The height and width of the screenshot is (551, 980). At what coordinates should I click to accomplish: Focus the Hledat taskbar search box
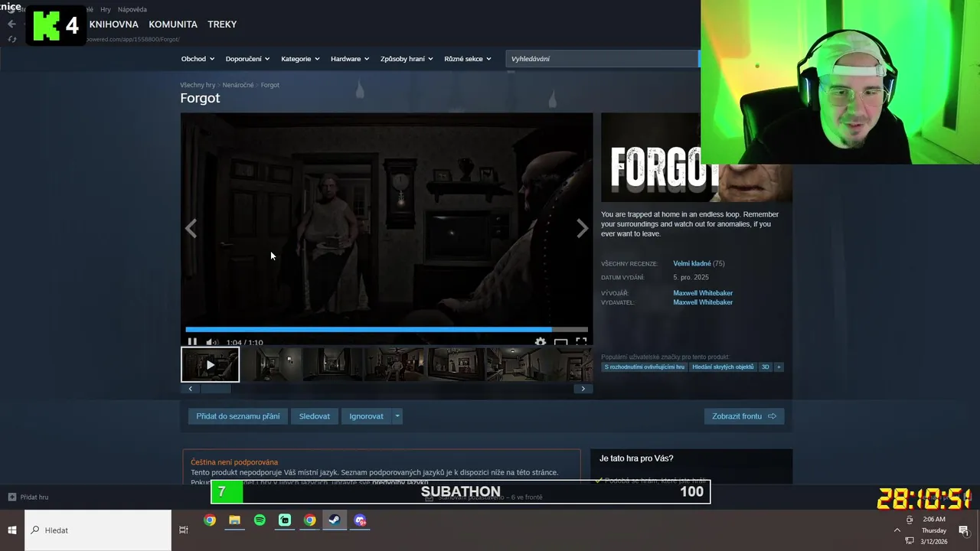tap(98, 530)
